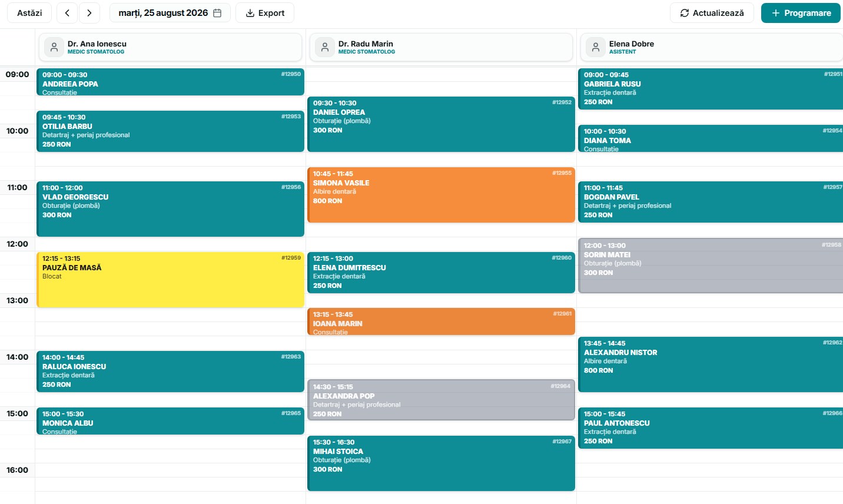The width and height of the screenshot is (843, 504).
Task: Select Dr. Radu Marin column header
Action: click(441, 47)
